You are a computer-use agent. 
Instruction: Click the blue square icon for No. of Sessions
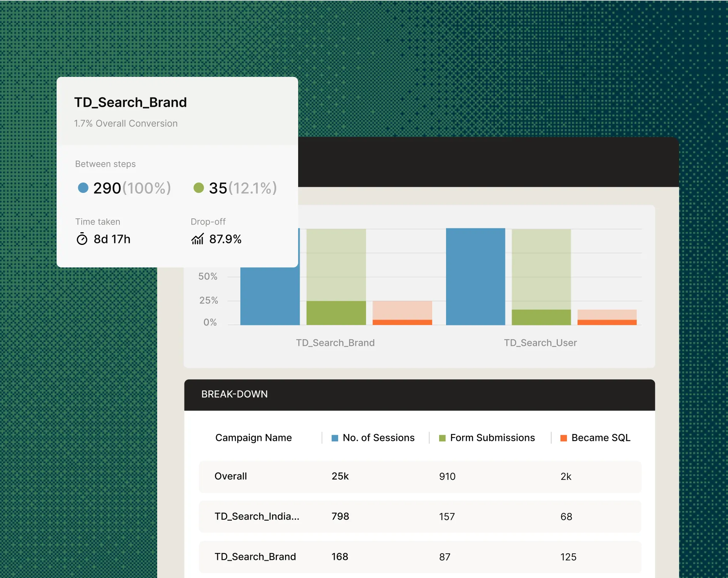335,438
